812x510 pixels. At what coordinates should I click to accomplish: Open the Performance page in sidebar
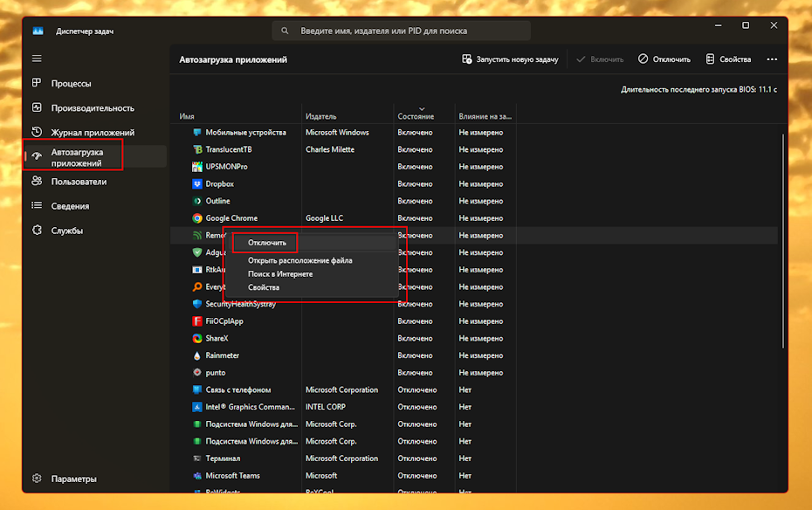[92, 108]
